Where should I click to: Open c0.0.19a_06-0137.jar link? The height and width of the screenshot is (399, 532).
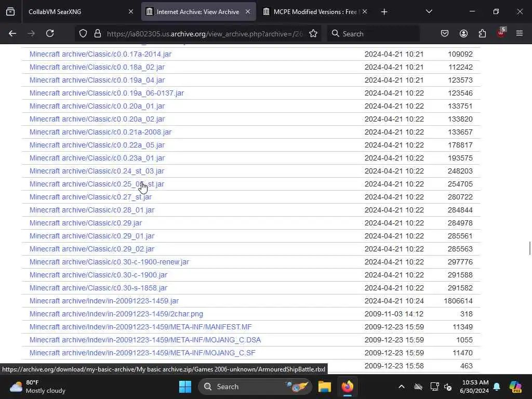[107, 93]
